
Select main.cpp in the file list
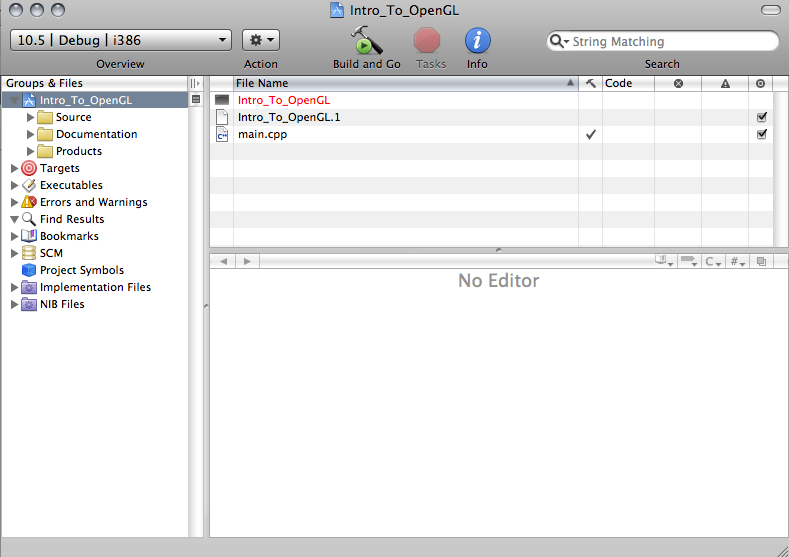click(x=262, y=134)
